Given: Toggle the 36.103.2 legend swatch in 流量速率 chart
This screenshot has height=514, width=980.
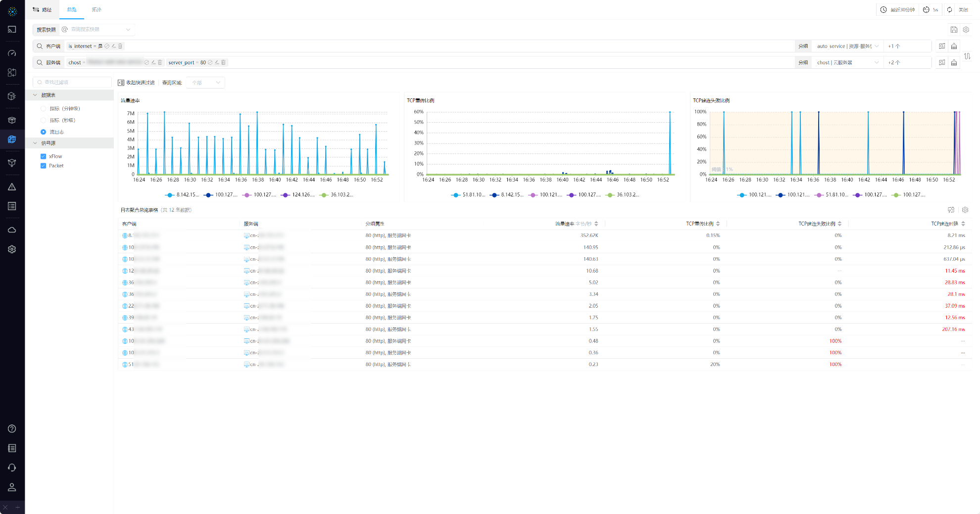Looking at the screenshot, I should [x=324, y=195].
